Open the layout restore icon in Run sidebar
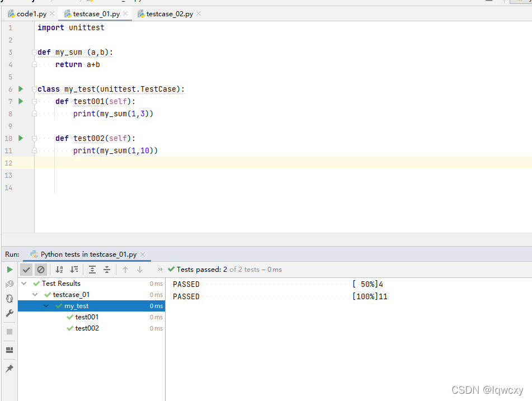The width and height of the screenshot is (532, 401). pyautogui.click(x=10, y=350)
